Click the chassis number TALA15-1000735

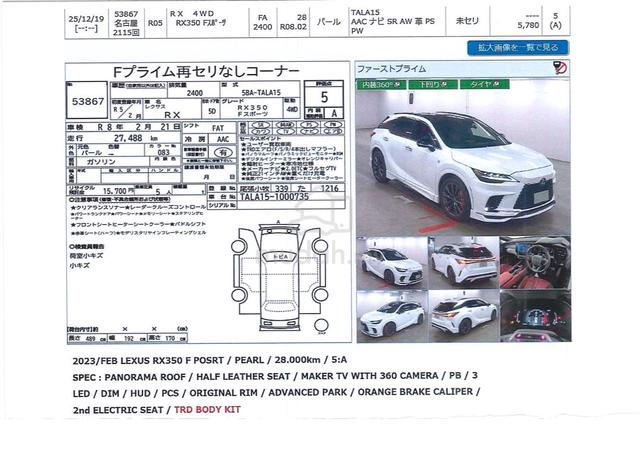click(x=275, y=197)
